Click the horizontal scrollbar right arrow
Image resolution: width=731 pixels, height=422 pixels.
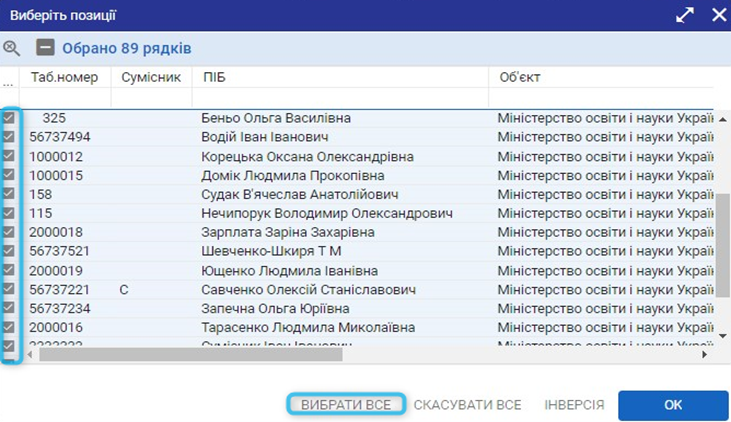704,354
